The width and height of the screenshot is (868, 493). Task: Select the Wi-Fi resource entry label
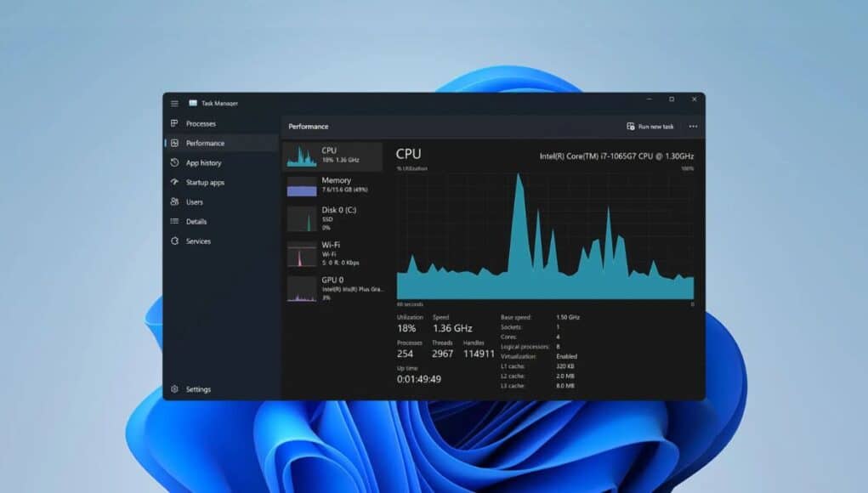pos(331,245)
